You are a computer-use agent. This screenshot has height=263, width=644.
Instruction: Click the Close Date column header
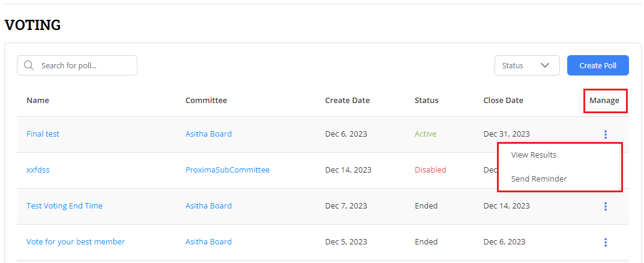tap(503, 101)
